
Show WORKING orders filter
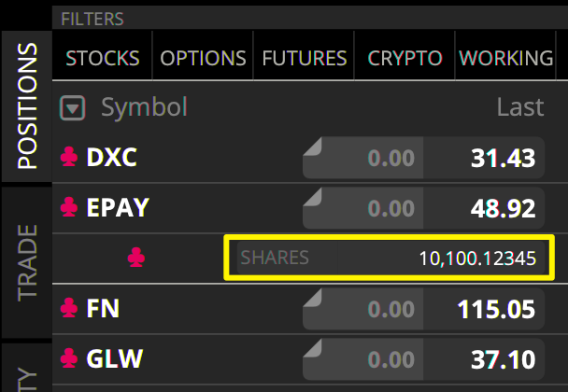(507, 58)
